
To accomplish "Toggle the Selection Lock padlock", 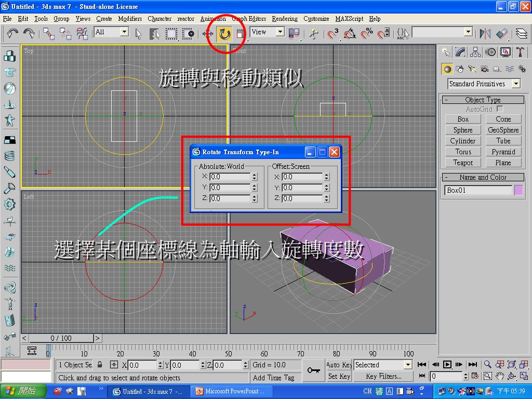I will pos(100,365).
